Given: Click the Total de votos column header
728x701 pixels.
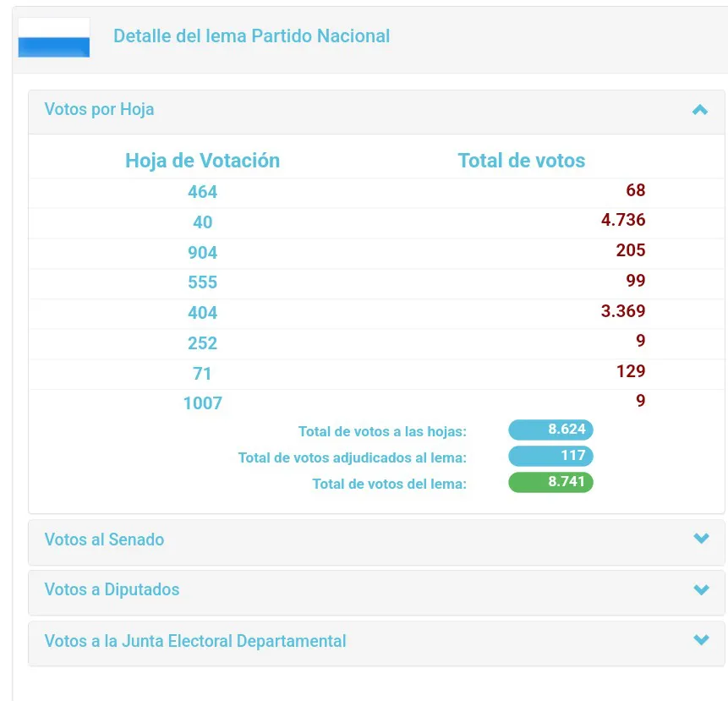Looking at the screenshot, I should click(x=521, y=161).
